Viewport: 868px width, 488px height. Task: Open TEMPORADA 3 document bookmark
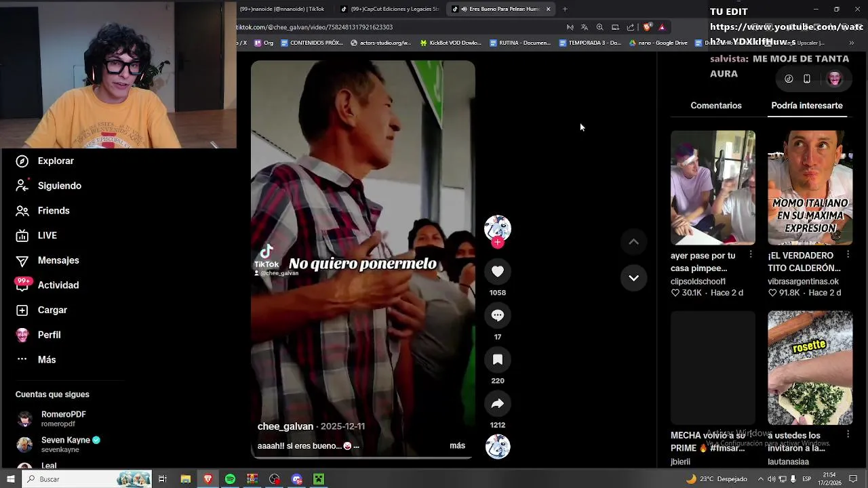point(590,43)
